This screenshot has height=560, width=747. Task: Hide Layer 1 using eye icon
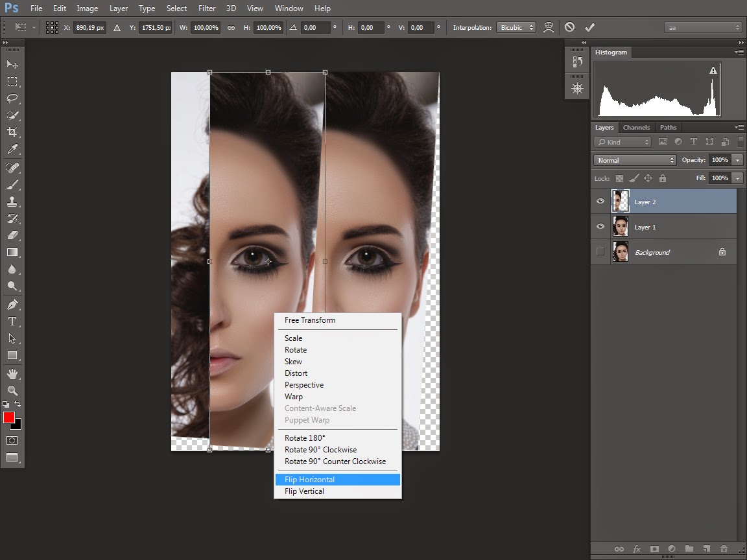600,227
